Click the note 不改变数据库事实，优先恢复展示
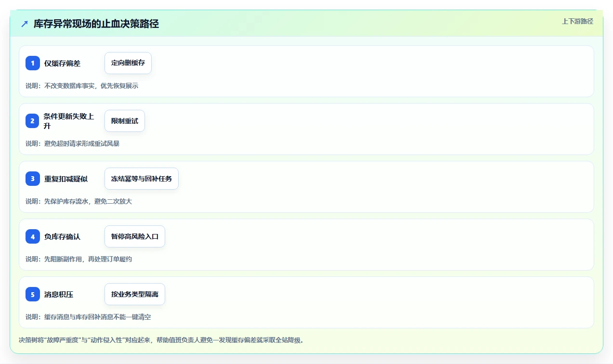The image size is (613, 364). 82,86
